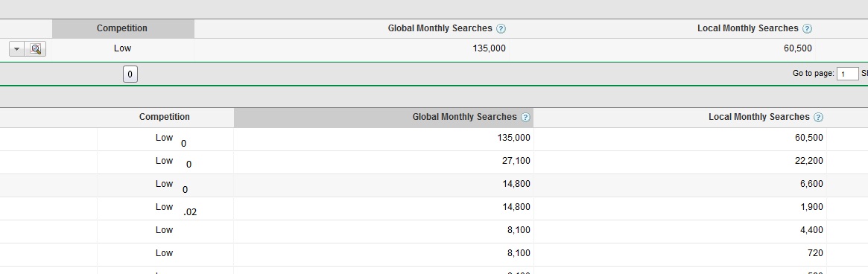Select the 4,400 local searches value

(811, 230)
